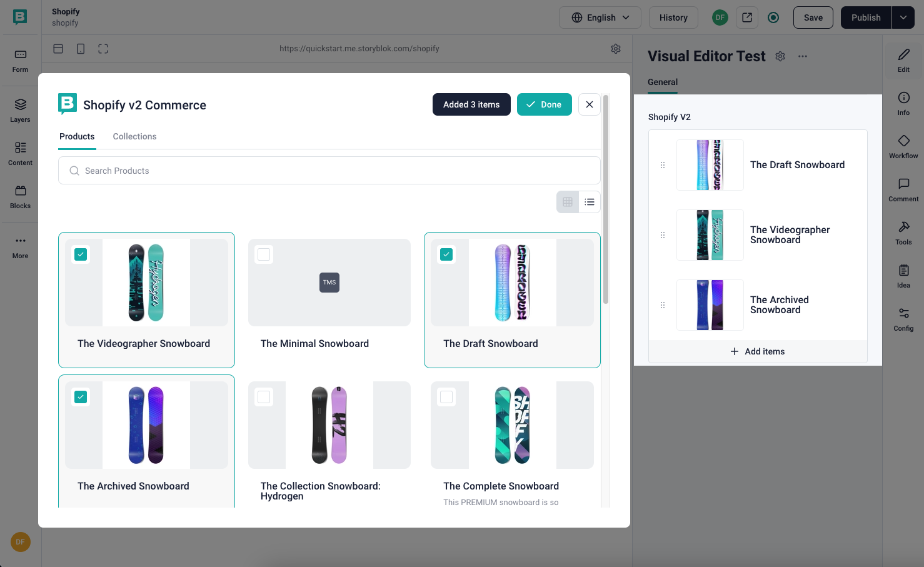Switch to the Collections tab
Image resolution: width=924 pixels, height=567 pixels.
coord(134,136)
